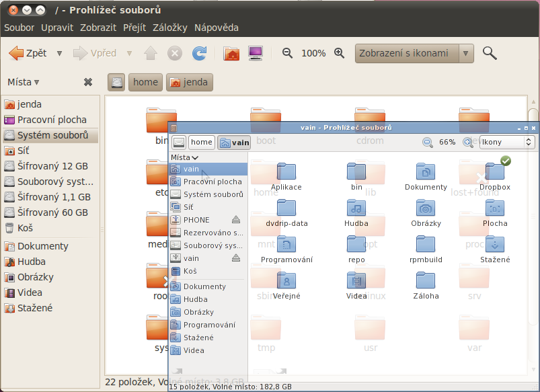The height and width of the screenshot is (392, 540).
Task: Zoom out using the magnifier left of 100%
Action: click(x=287, y=54)
